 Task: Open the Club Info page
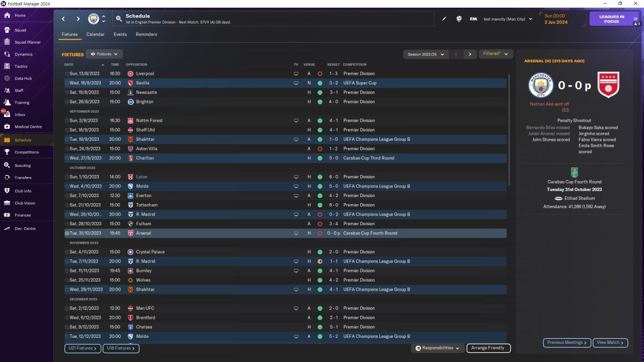(27, 191)
